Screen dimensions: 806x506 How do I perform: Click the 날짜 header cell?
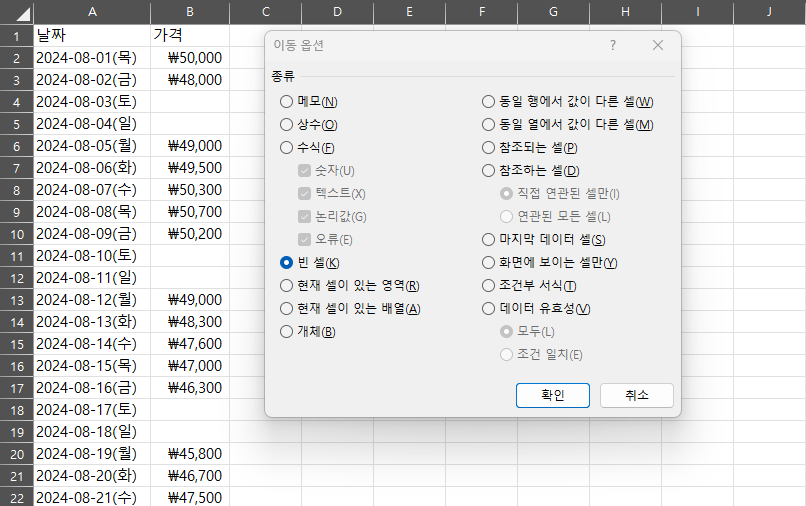click(x=92, y=35)
